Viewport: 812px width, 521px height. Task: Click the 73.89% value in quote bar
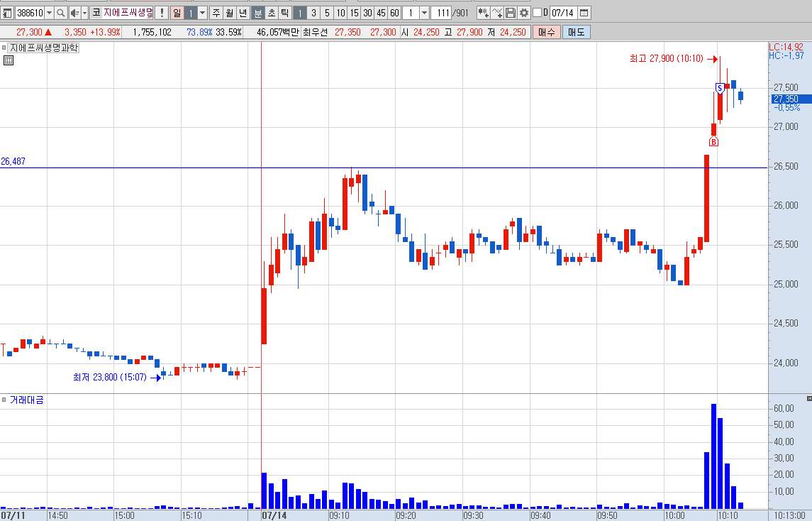click(x=199, y=32)
